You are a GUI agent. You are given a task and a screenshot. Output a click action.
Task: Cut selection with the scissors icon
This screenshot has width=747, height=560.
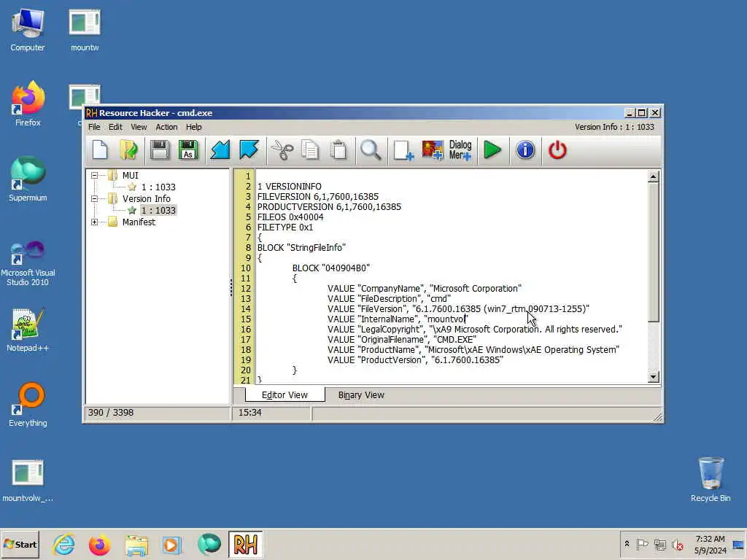(x=282, y=150)
